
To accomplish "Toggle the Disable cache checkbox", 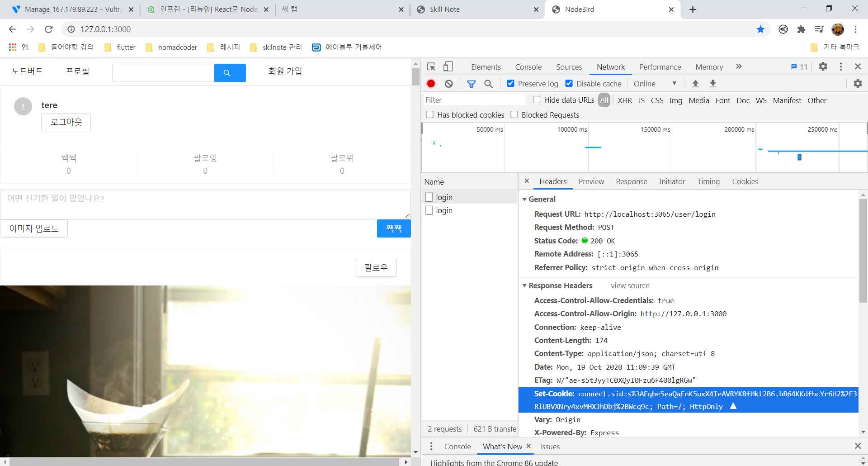I will 569,84.
